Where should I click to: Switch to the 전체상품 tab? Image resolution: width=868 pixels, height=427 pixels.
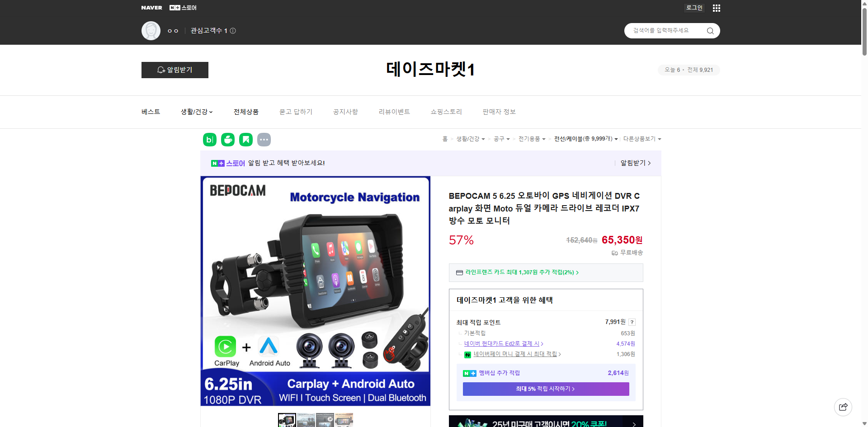(246, 112)
